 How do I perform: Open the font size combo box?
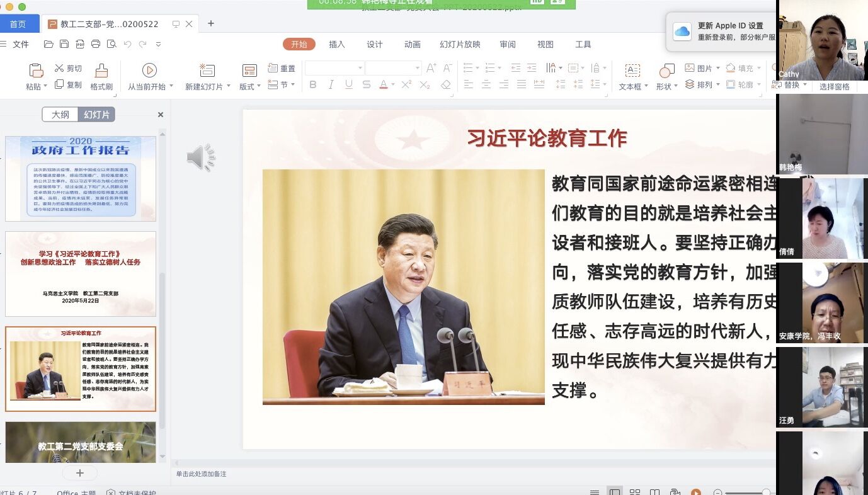[393, 68]
